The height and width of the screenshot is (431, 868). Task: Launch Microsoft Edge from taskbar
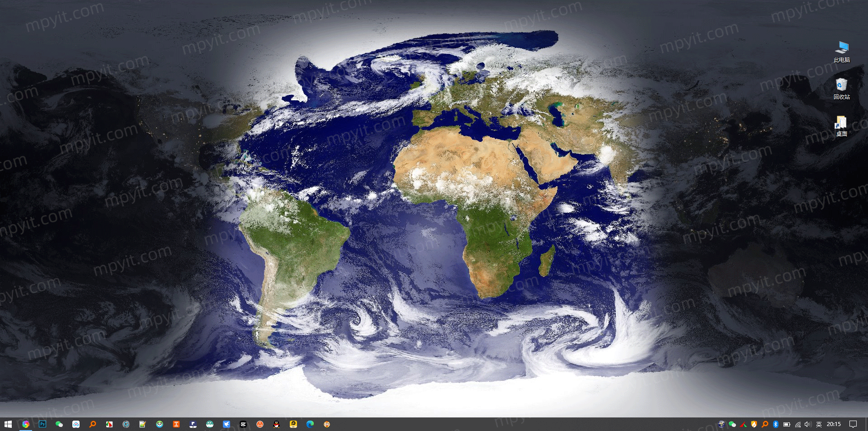tap(310, 424)
